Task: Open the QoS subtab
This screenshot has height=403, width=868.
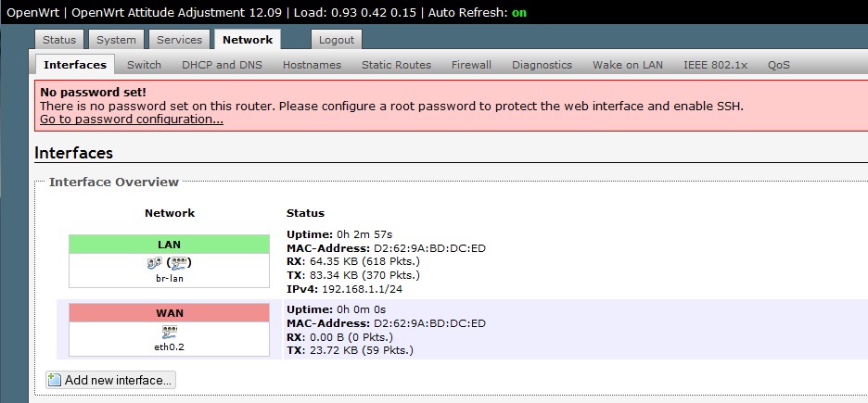Action: tap(778, 65)
